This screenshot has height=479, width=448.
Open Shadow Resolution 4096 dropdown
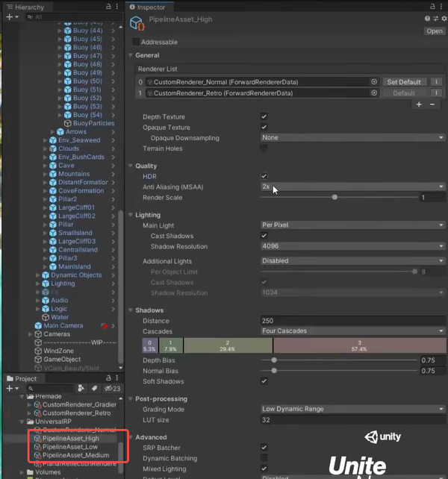click(353, 246)
